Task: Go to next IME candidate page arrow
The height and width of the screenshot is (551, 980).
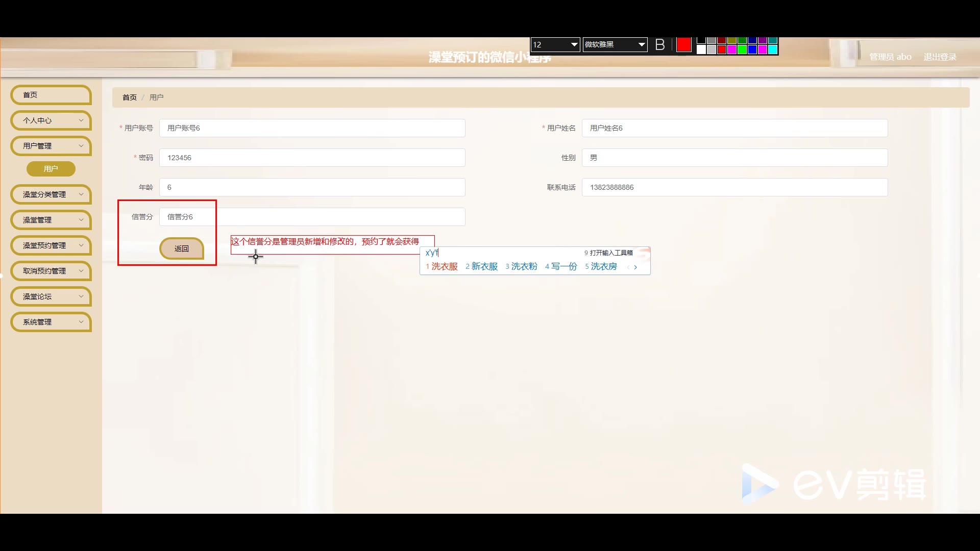Action: (x=635, y=267)
